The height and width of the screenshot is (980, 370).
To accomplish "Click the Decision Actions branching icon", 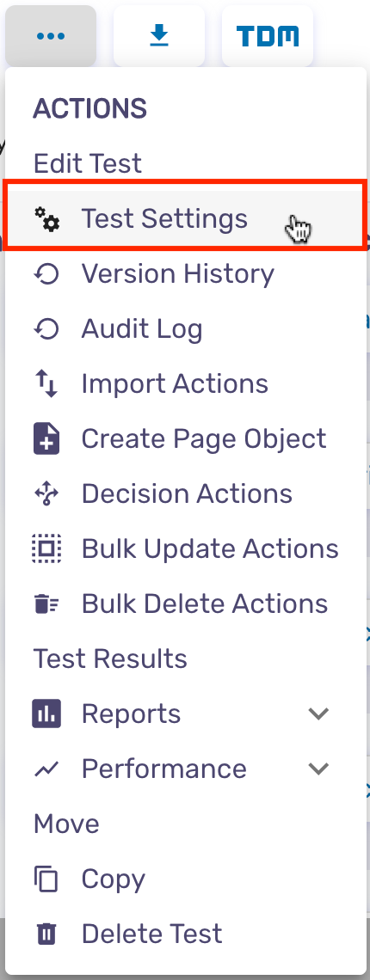I will [x=46, y=493].
